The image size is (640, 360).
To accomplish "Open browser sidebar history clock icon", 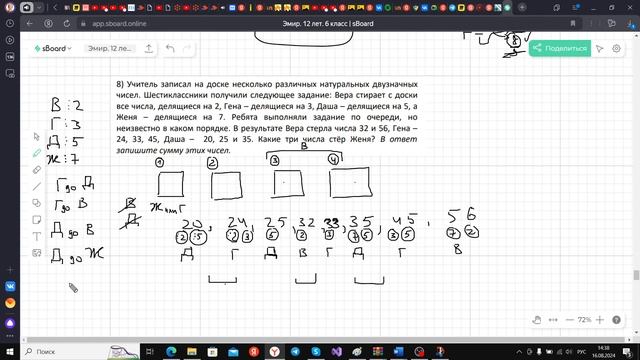I will click(10, 24).
